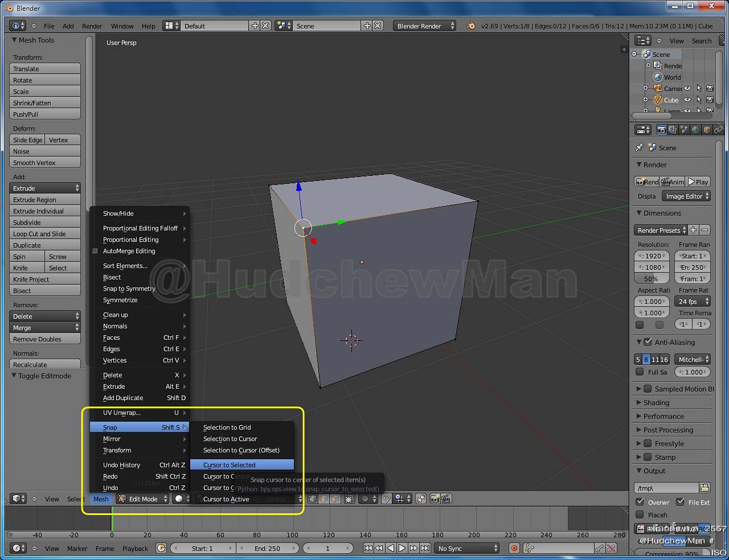Enable snapping with the magnet icon
Viewport: 729px width, 560px height.
click(387, 499)
